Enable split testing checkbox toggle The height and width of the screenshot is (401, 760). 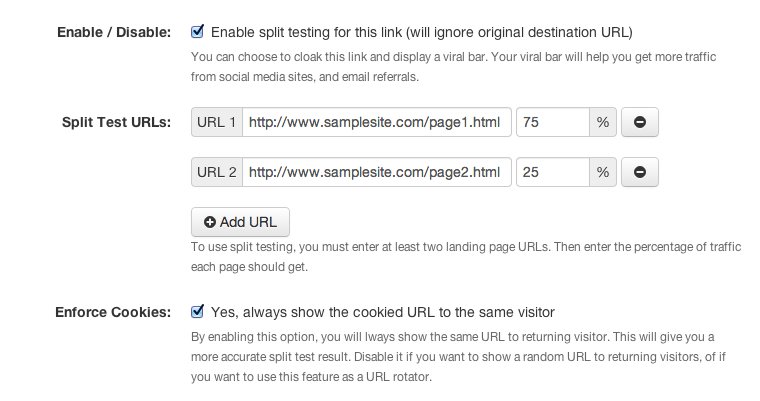(198, 32)
